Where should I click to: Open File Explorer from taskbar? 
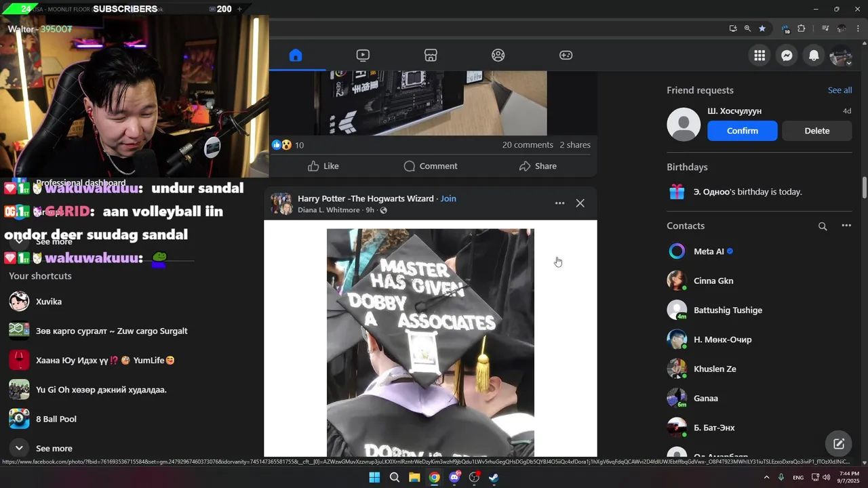pos(414,478)
